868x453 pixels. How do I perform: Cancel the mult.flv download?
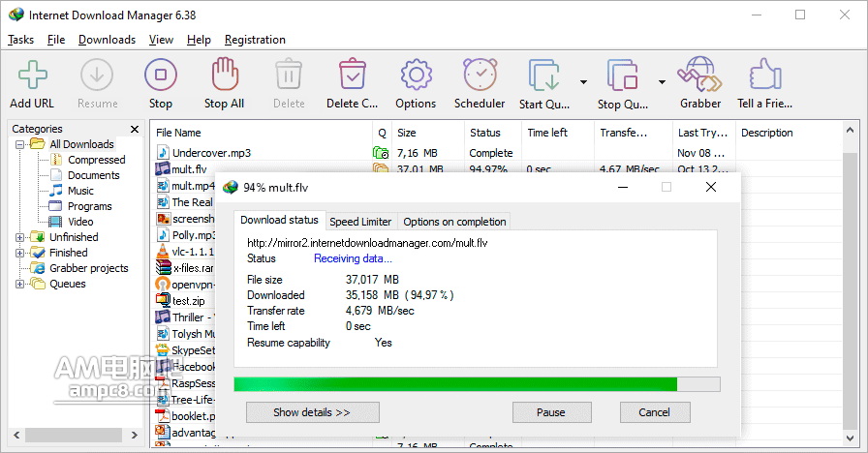(x=654, y=412)
